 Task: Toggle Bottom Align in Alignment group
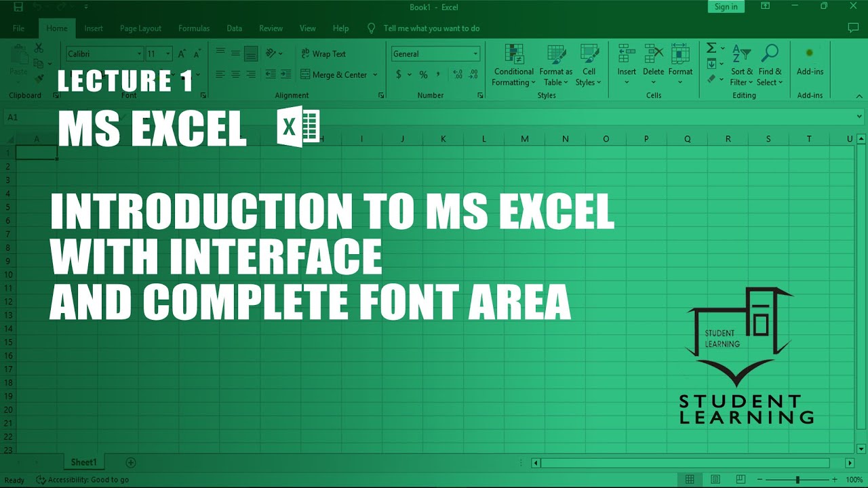(x=251, y=54)
